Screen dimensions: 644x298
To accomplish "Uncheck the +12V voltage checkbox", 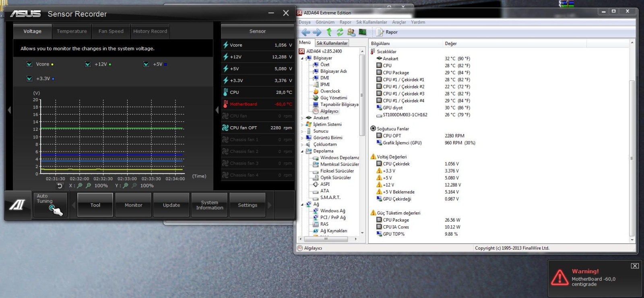I will click(x=88, y=64).
